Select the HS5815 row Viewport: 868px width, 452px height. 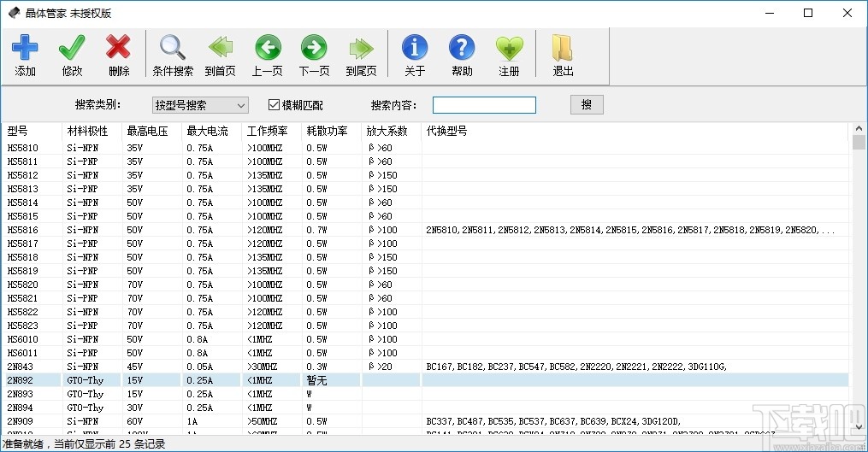pos(425,216)
